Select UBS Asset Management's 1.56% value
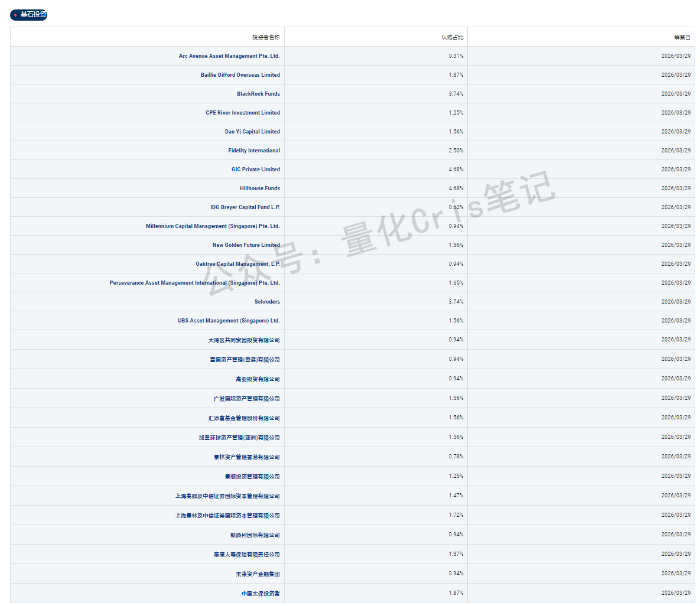 pyautogui.click(x=456, y=321)
